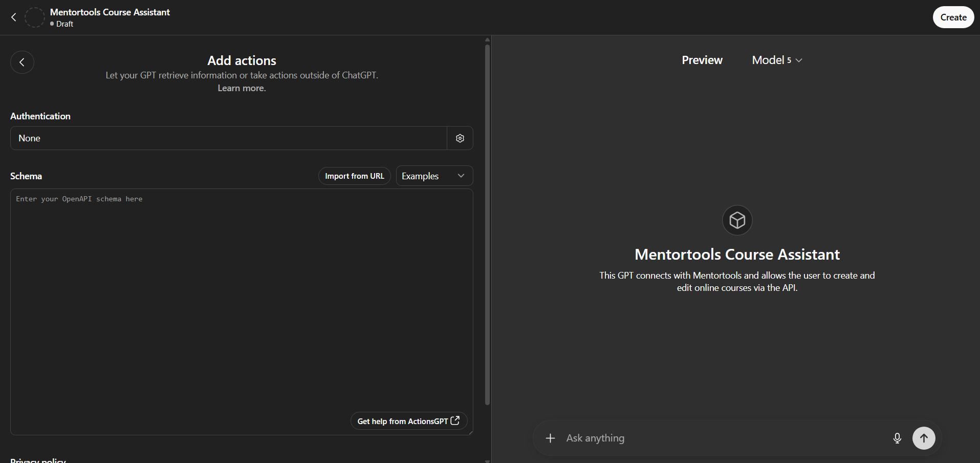
Task: Click the GPT description text in preview
Action: 737,282
